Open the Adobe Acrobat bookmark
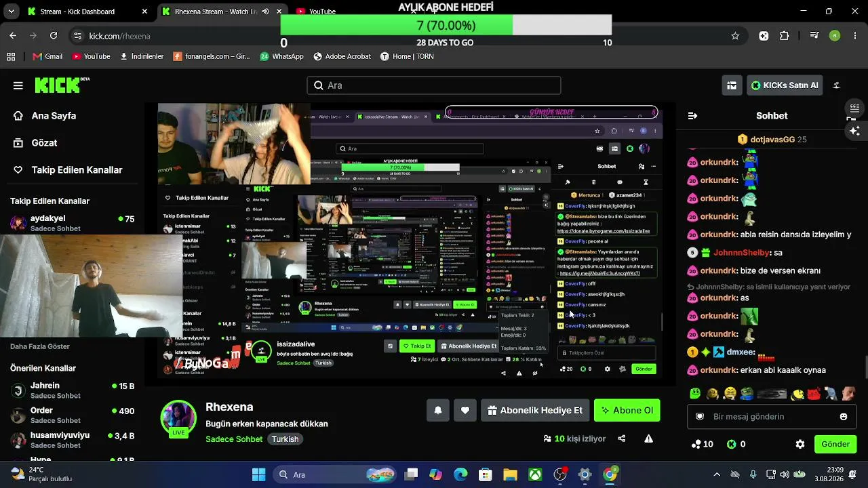This screenshot has height=488, width=868. coord(342,56)
